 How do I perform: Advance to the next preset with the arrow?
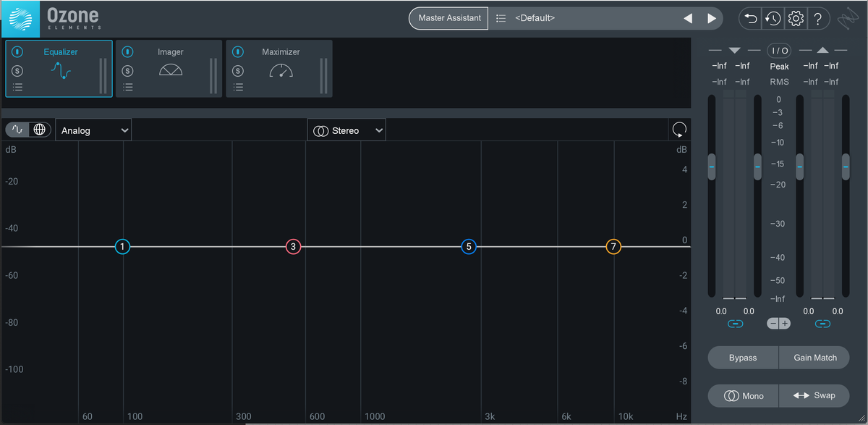pyautogui.click(x=711, y=18)
